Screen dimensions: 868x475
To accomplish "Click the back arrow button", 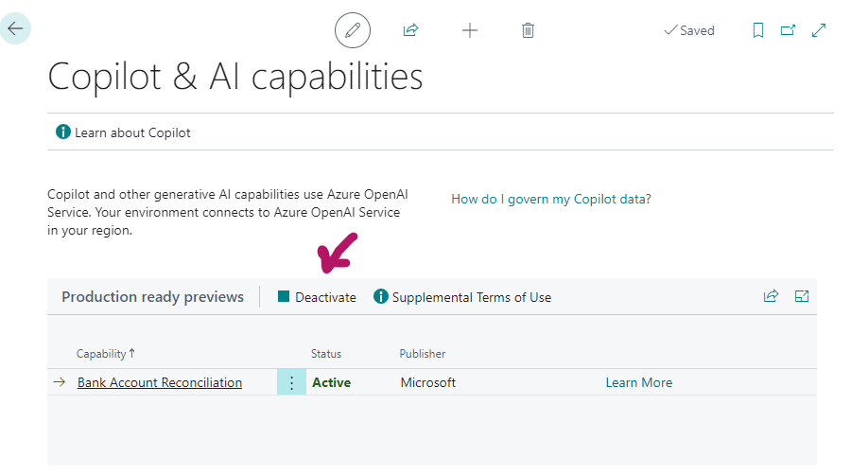I will [15, 29].
